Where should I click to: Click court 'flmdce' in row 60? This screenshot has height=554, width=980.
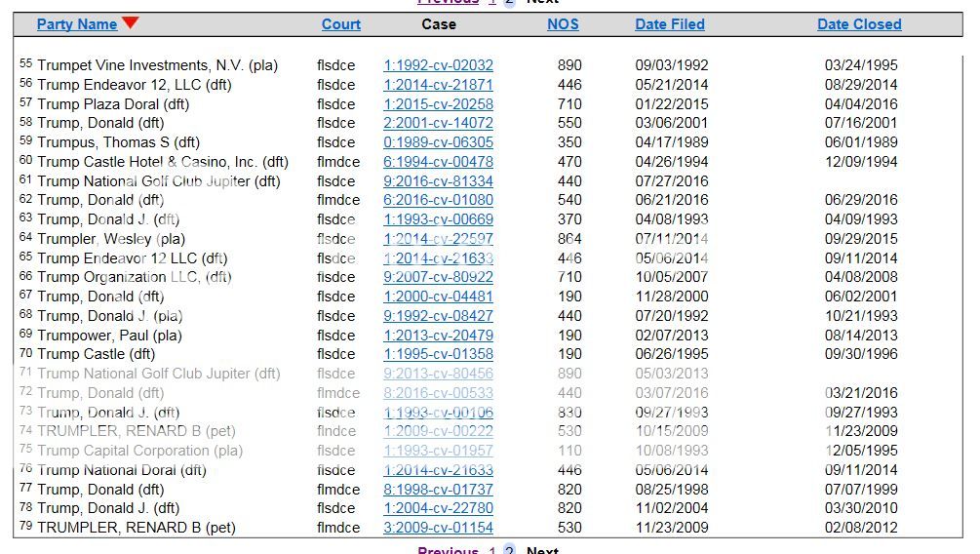click(338, 161)
